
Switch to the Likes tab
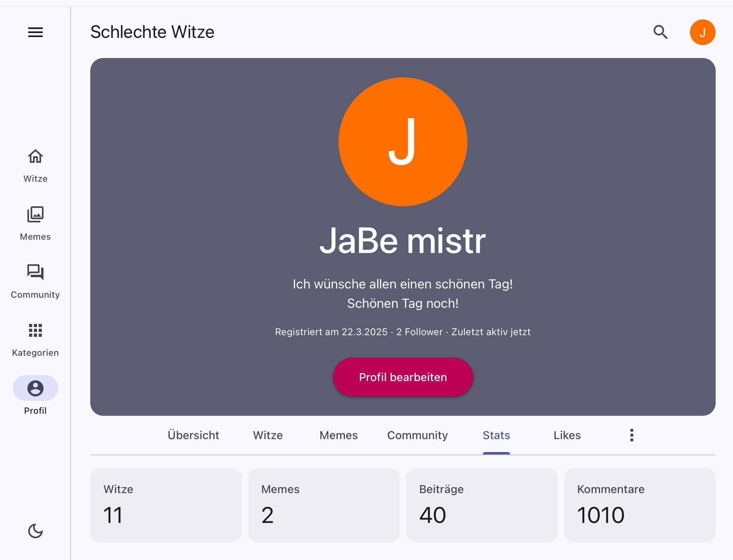[567, 435]
